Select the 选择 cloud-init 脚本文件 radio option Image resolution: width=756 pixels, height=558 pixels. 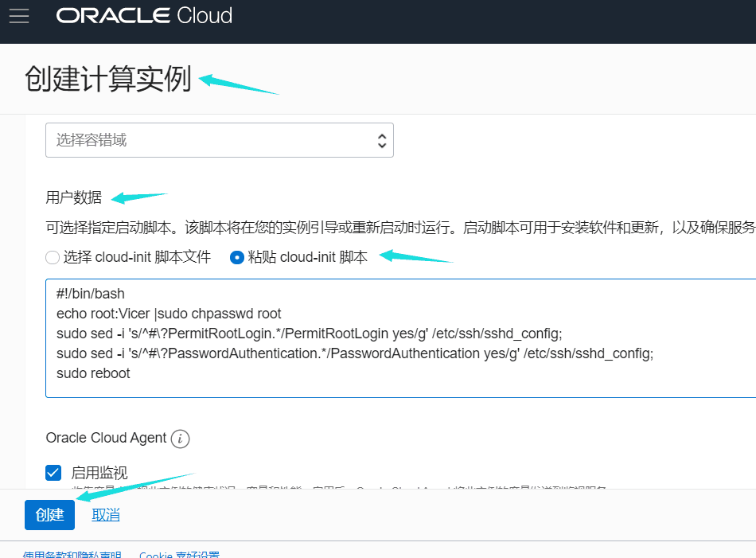pyautogui.click(x=53, y=257)
